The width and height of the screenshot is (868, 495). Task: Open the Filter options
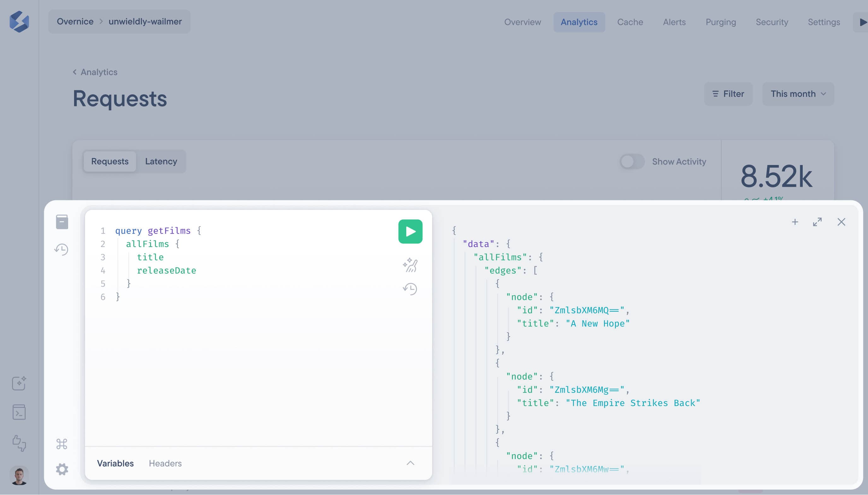pyautogui.click(x=728, y=94)
